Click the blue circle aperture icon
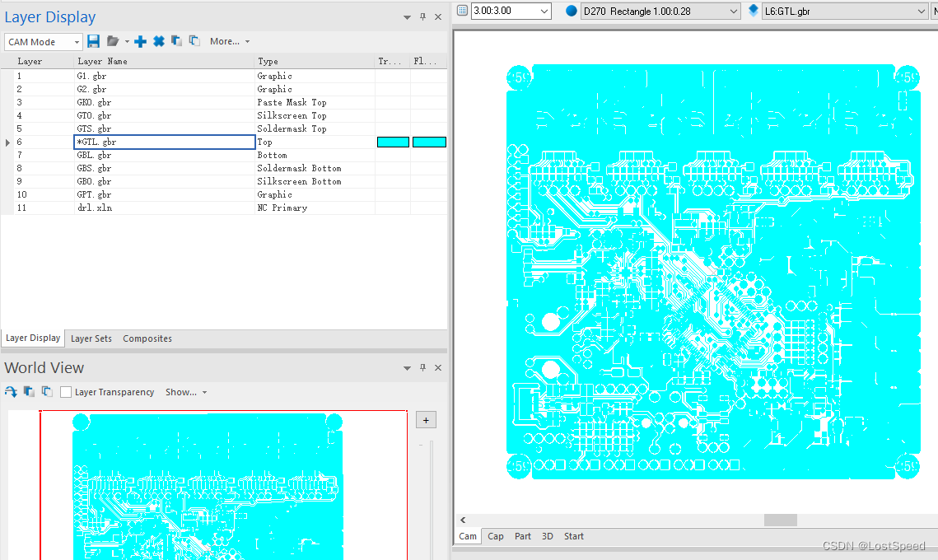This screenshot has height=560, width=938. [572, 10]
